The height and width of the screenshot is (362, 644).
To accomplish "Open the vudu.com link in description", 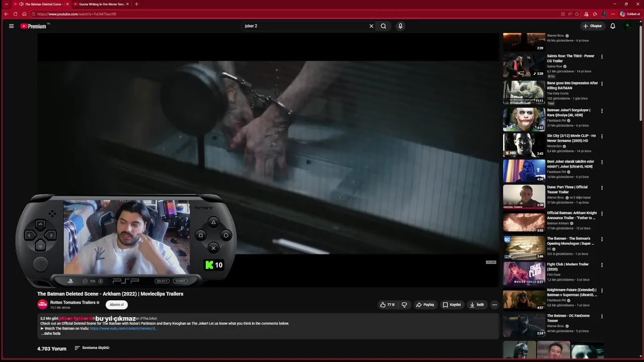I will coord(123,328).
